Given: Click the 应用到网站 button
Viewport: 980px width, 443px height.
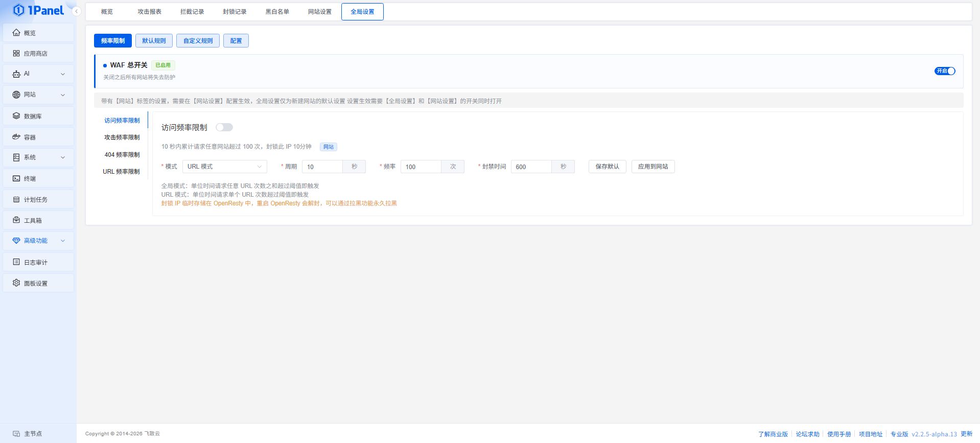Looking at the screenshot, I should tap(653, 167).
